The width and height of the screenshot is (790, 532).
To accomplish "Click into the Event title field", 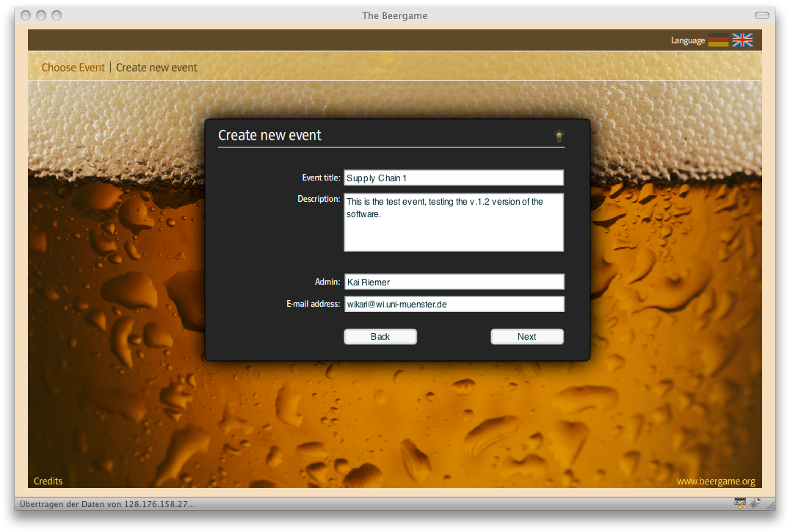I will point(454,178).
